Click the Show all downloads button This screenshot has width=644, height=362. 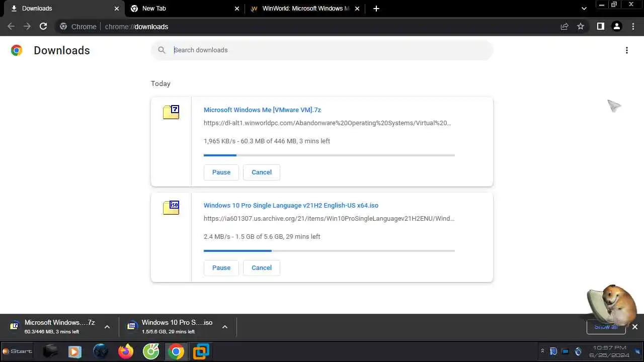click(x=606, y=327)
